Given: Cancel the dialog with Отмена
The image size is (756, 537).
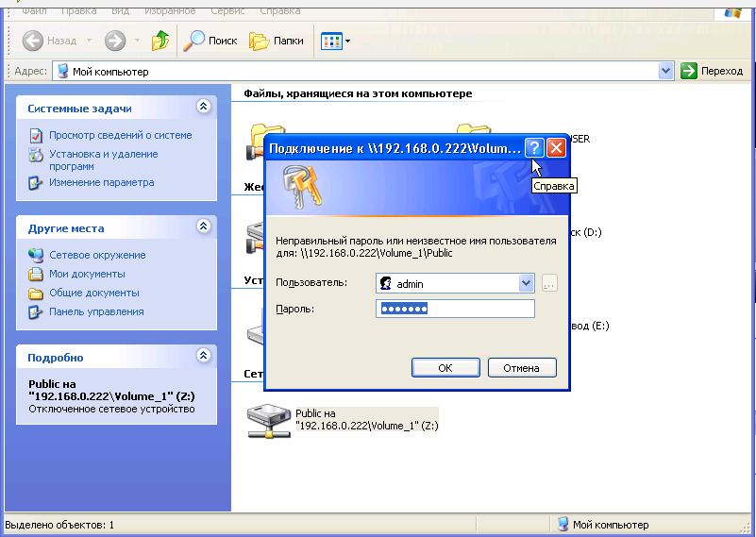Looking at the screenshot, I should click(522, 368).
